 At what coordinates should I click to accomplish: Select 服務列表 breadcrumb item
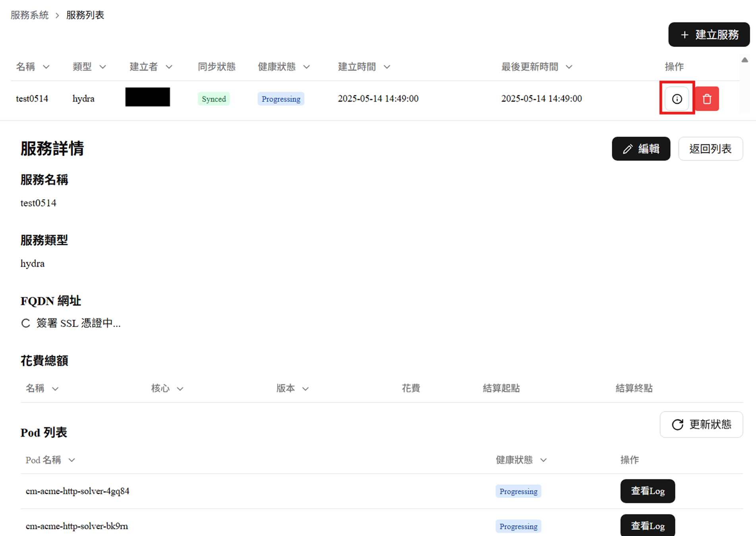[85, 15]
